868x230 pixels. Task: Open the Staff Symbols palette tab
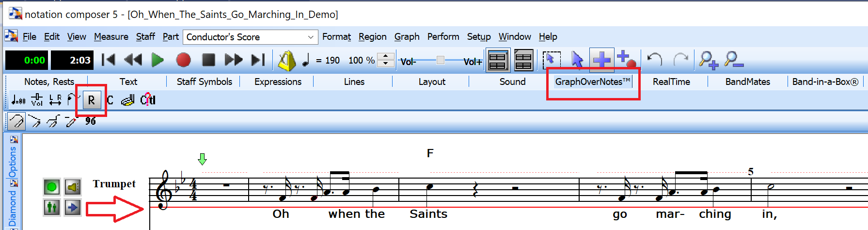(204, 82)
